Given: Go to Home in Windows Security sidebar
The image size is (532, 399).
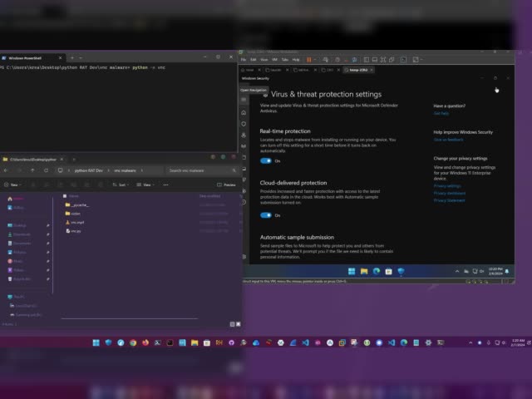Looking at the screenshot, I should tap(244, 112).
